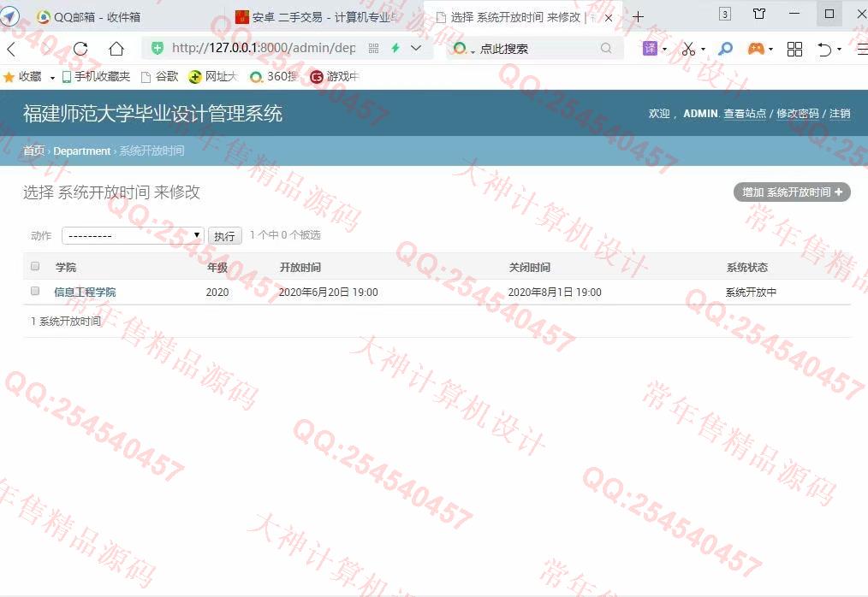Screen dimensions: 868x597
Task: Switch to the 安卓 二手交易 tab
Action: pyautogui.click(x=317, y=17)
